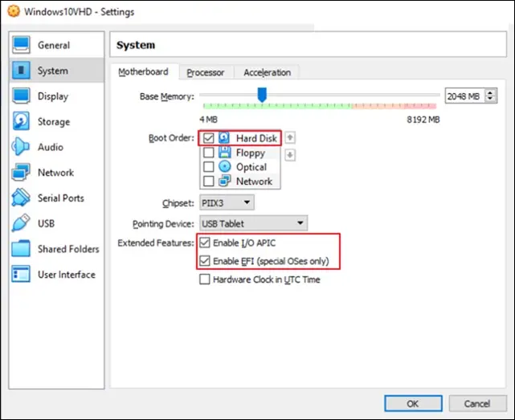Open the Network adapter settings icon

(x=21, y=173)
